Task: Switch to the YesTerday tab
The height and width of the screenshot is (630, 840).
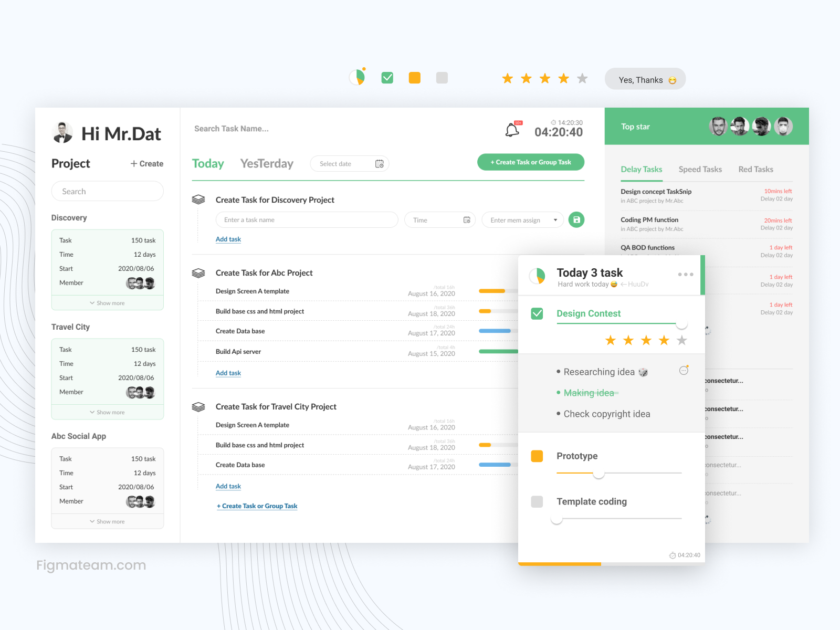Action: (267, 163)
